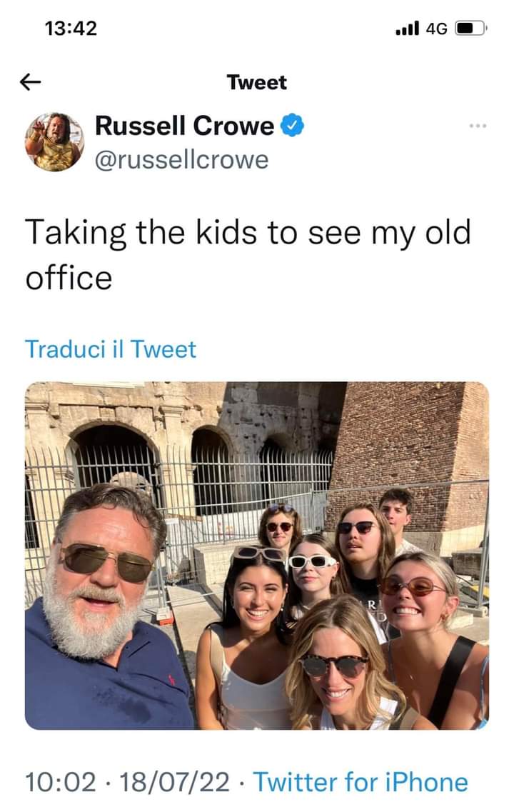Click the "Traduci il Tweet" link
This screenshot has width=514, height=812.
[x=110, y=349]
